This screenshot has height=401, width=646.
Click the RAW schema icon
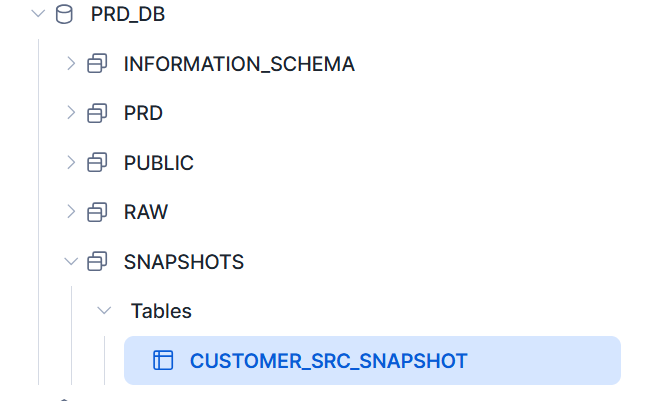pyautogui.click(x=97, y=212)
